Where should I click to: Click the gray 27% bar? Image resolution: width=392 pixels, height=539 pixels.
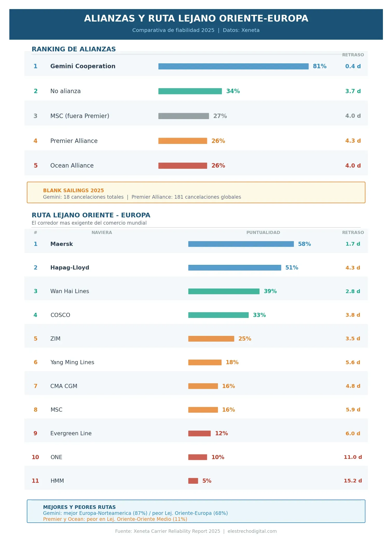click(183, 116)
